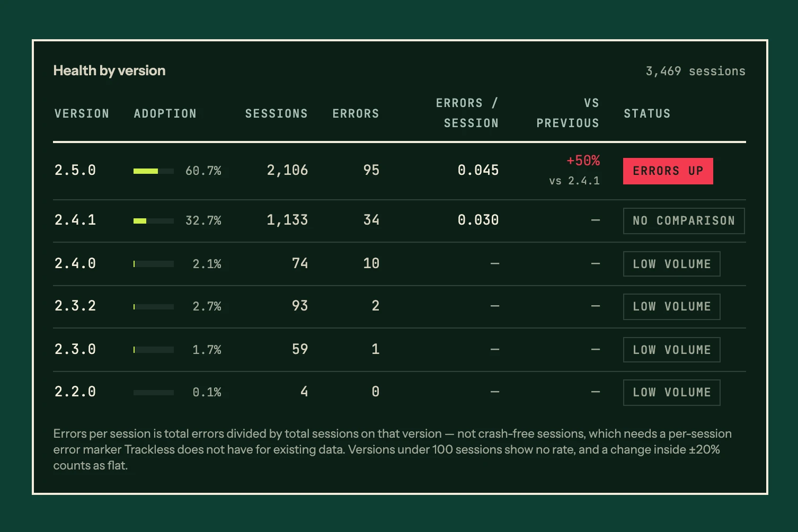Click the "ERRORS / SESSION" column header
The height and width of the screenshot is (532, 798).
[x=467, y=113]
